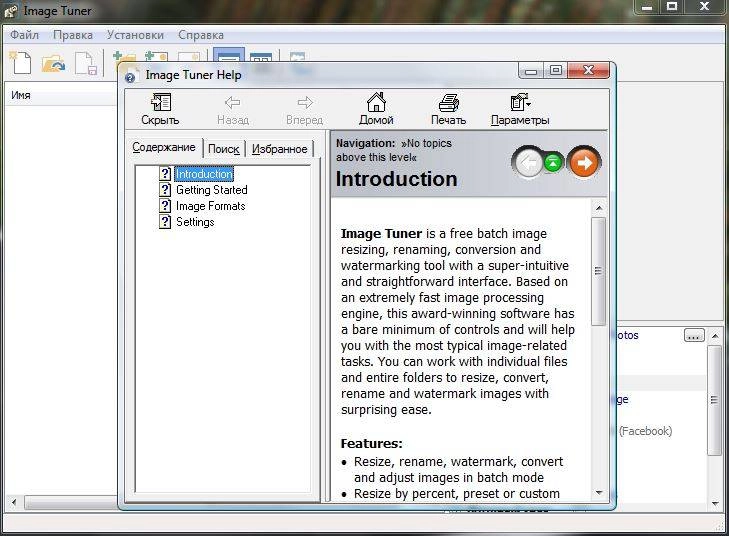Click the Имя column header
This screenshot has width=729, height=536.
click(x=60, y=95)
